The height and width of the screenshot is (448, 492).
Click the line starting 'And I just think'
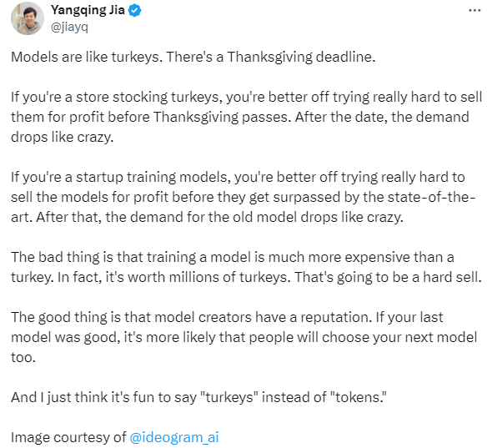(198, 397)
